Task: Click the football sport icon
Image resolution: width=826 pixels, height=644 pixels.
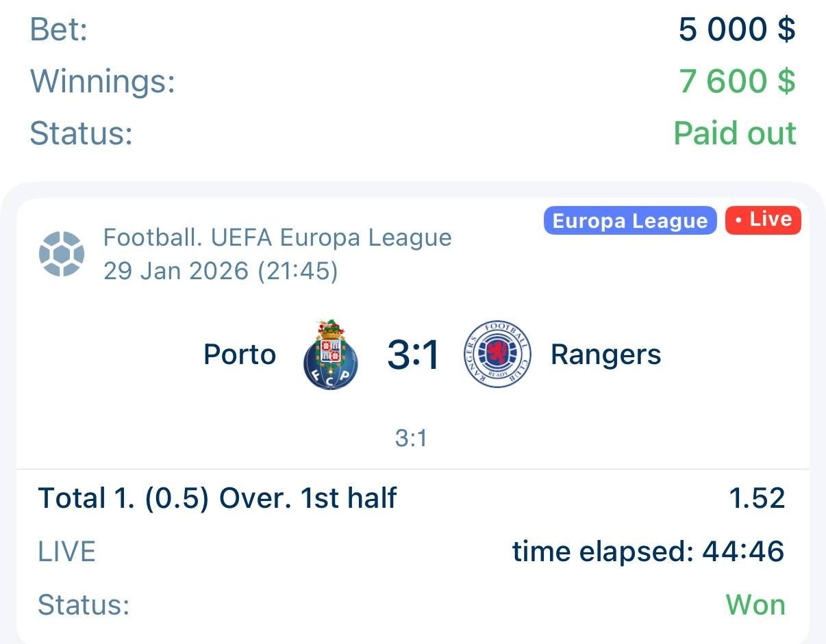Action: coord(62,254)
